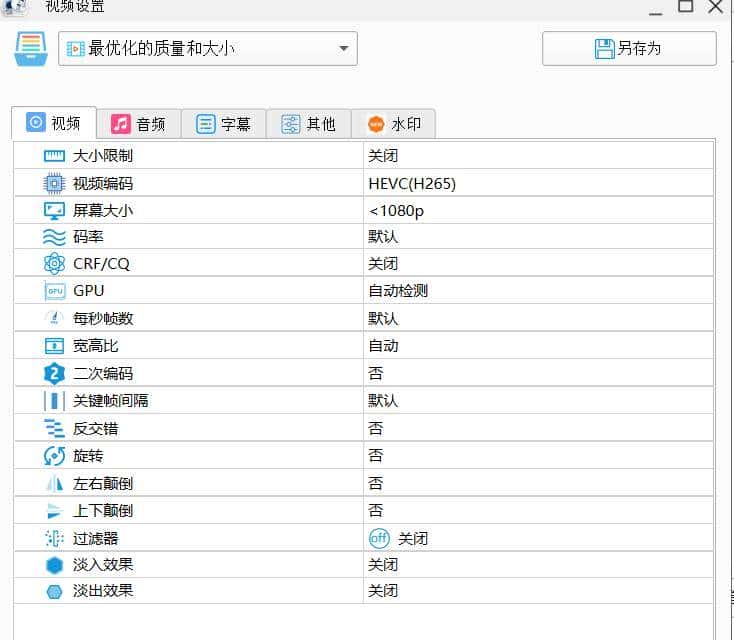Open the 字幕 tab

(224, 124)
